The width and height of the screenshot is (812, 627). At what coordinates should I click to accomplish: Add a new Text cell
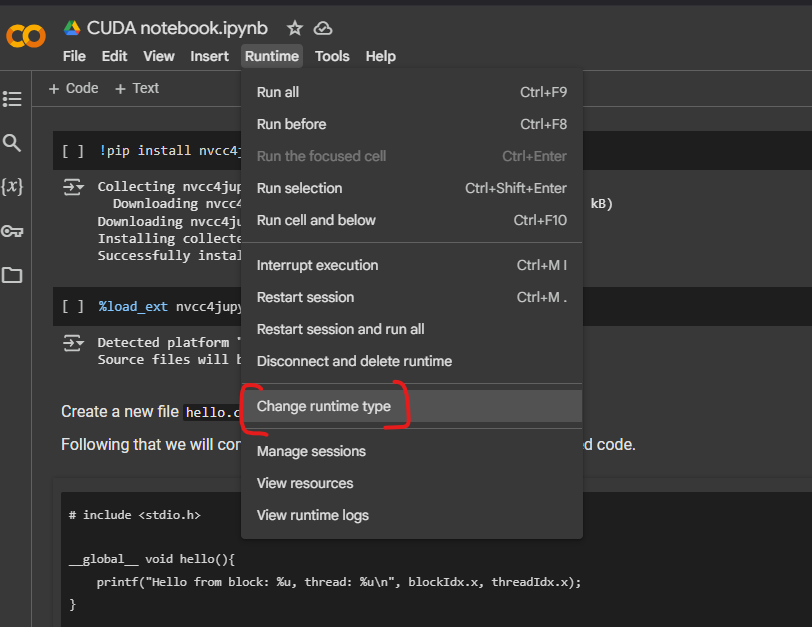tap(137, 88)
